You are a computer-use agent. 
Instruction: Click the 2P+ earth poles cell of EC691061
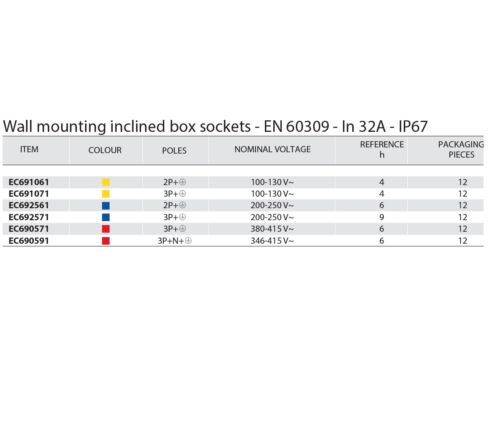[x=174, y=182]
